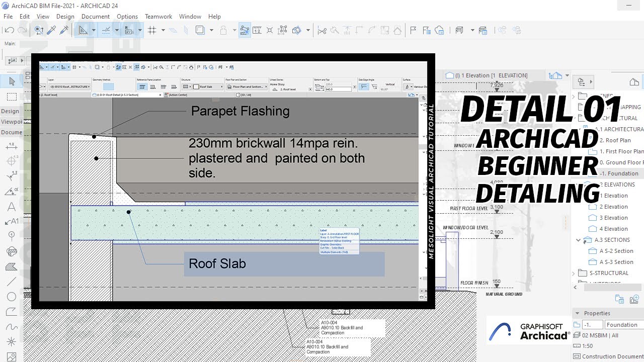Viewport: 644px width, 362px height.
Task: Open the Grid Snap icon
Action: 152,30
